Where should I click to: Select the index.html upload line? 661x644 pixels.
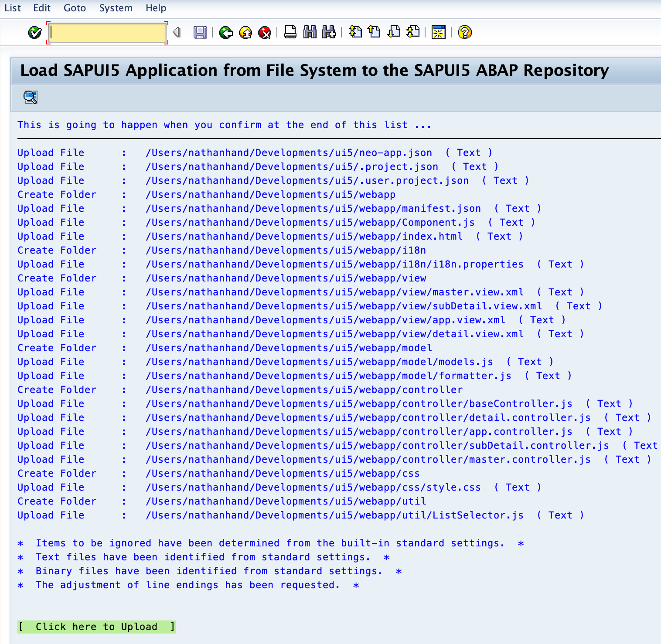[x=270, y=236]
